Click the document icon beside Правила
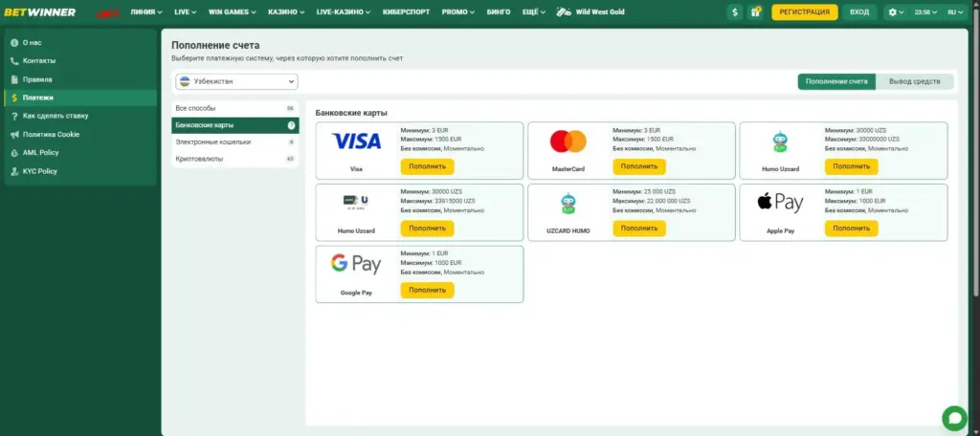980x436 pixels. [x=14, y=79]
